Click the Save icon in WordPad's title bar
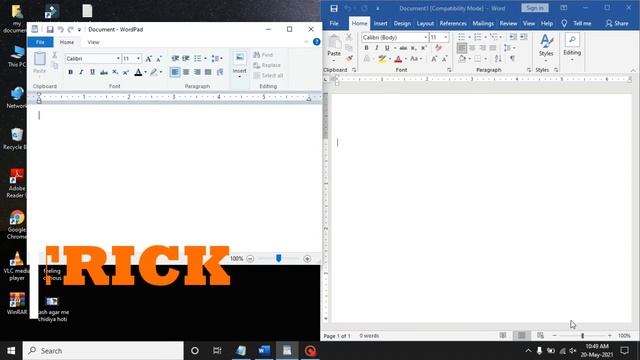This screenshot has height=360, width=640. (x=50, y=29)
